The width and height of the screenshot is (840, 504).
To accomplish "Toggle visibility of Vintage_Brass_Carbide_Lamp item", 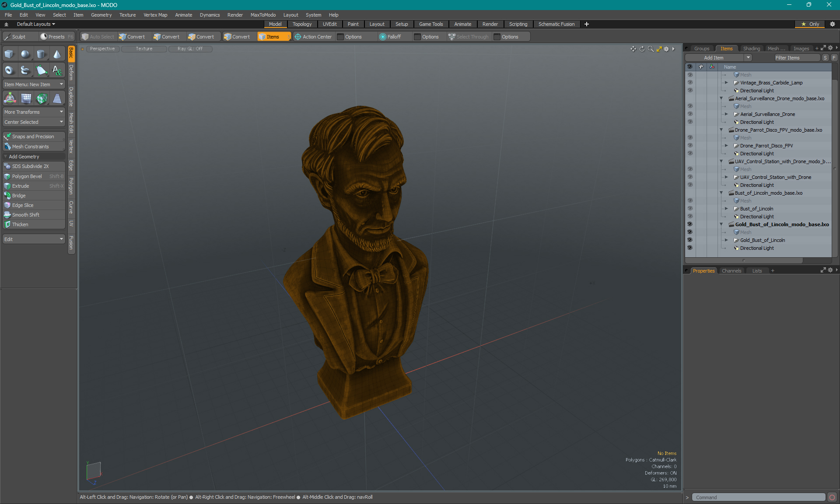I will point(690,82).
